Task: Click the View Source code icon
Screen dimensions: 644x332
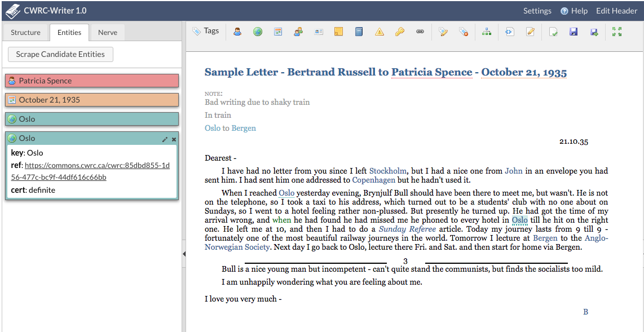Action: click(510, 32)
